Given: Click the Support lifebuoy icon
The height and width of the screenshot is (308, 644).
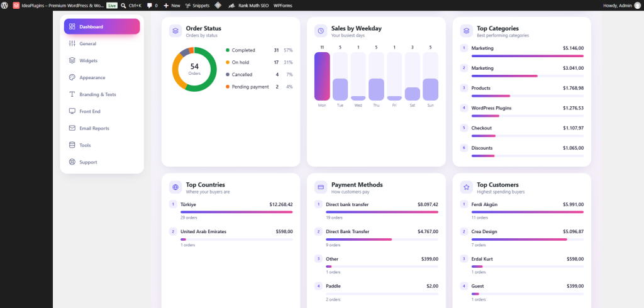Looking at the screenshot, I should (72, 162).
